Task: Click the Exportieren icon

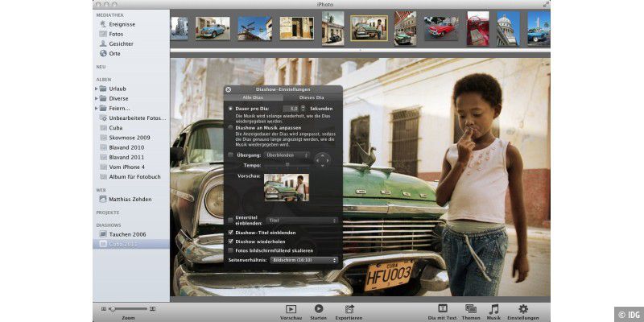Action: 349,308
